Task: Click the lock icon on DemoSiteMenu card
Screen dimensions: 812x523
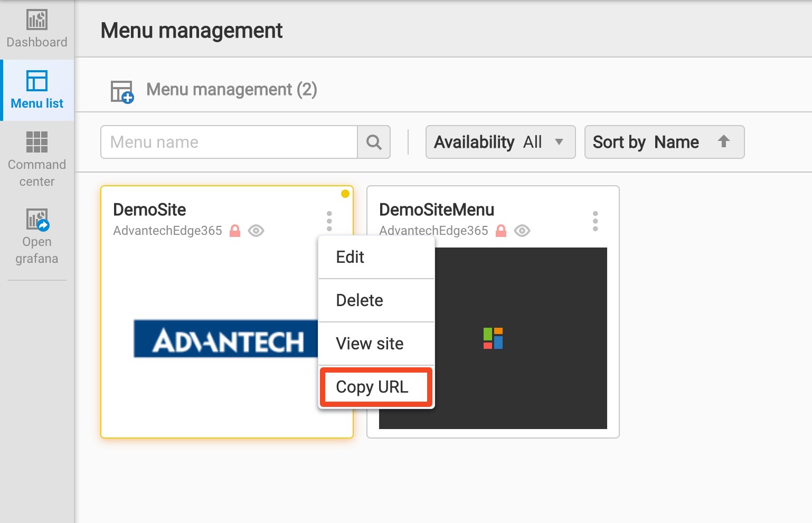Action: 501,231
